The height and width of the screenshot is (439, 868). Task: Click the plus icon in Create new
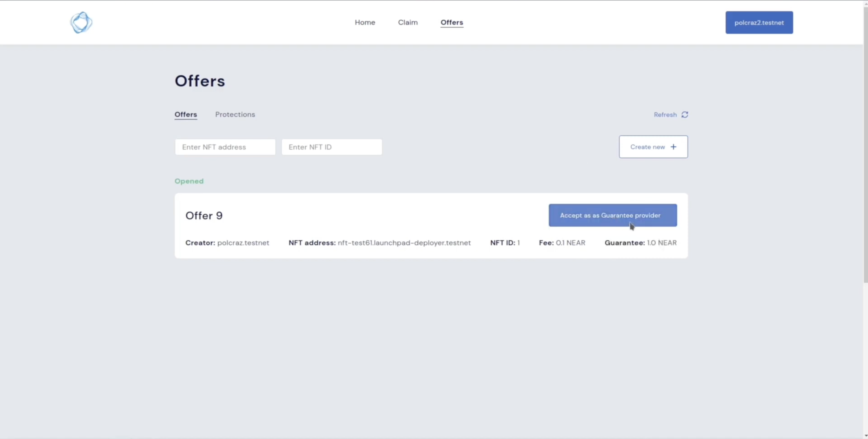point(673,147)
